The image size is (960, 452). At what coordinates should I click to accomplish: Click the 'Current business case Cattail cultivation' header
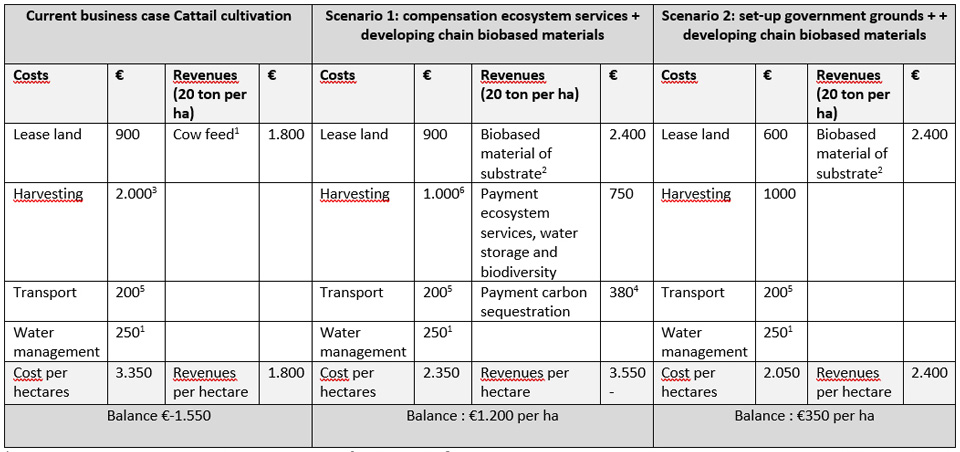coord(159,31)
